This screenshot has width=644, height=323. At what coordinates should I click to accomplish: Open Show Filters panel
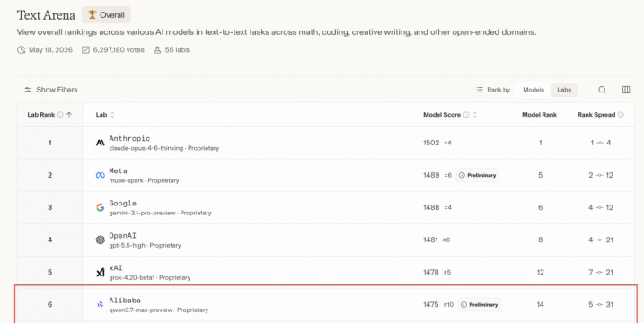coord(50,90)
